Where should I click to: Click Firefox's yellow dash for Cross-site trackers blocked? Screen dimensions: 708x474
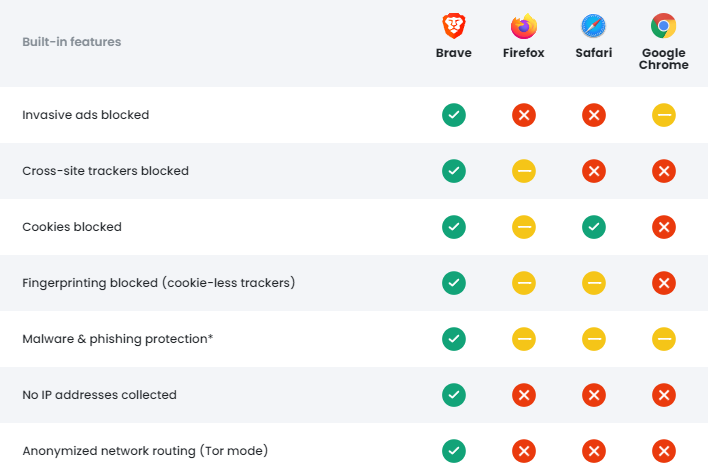[x=524, y=171]
